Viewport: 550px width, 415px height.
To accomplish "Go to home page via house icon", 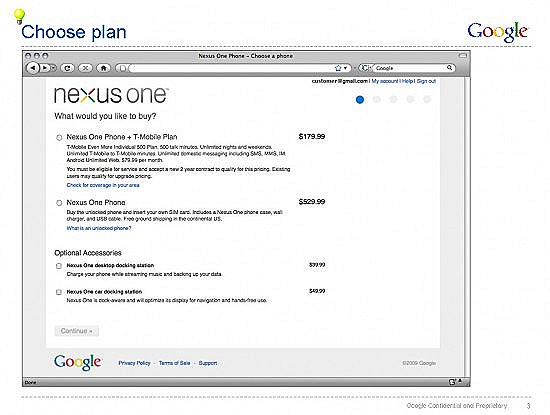I will click(103, 68).
